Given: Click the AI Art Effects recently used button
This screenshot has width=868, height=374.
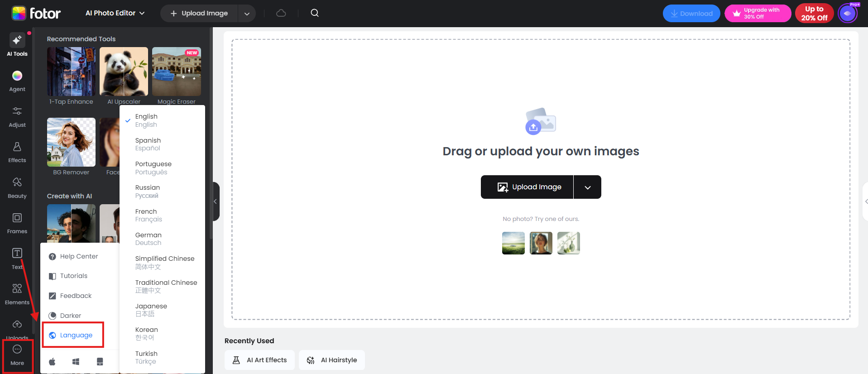Looking at the screenshot, I should pyautogui.click(x=259, y=360).
